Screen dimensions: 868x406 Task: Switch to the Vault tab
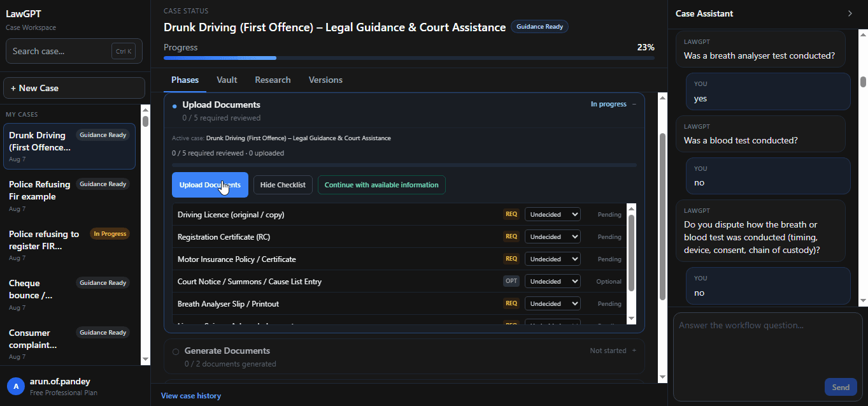pos(227,80)
